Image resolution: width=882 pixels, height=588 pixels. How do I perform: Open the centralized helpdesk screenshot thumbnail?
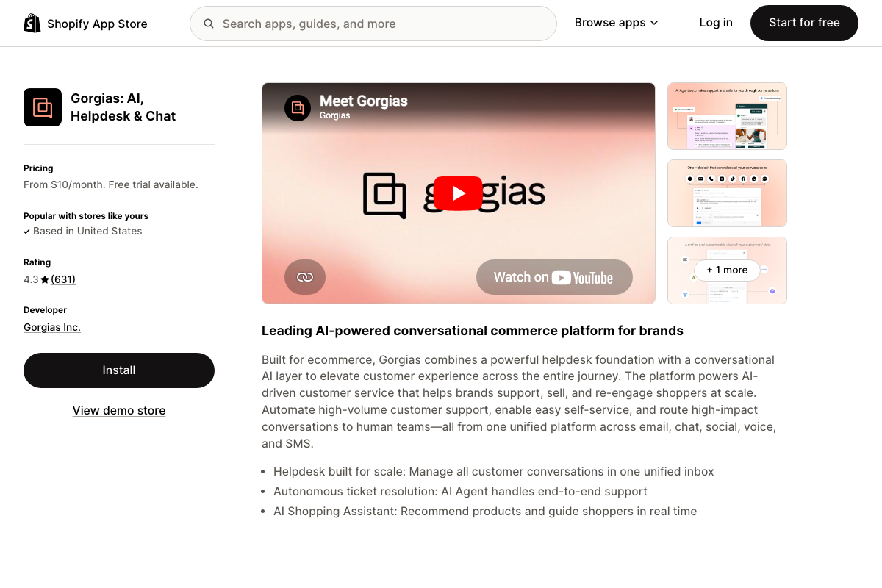727,193
